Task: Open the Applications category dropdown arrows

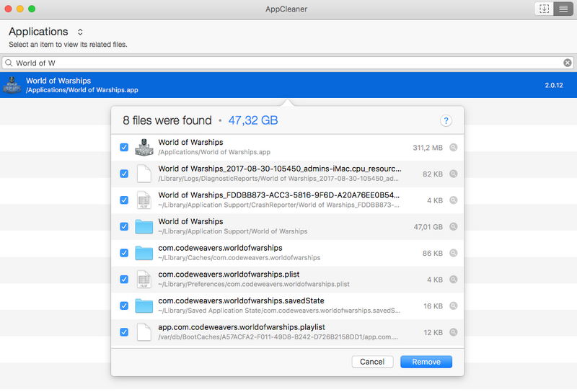Action: pyautogui.click(x=80, y=32)
